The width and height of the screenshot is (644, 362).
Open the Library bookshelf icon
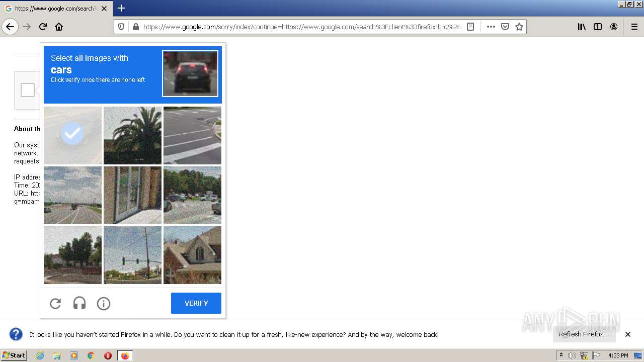[x=582, y=27]
